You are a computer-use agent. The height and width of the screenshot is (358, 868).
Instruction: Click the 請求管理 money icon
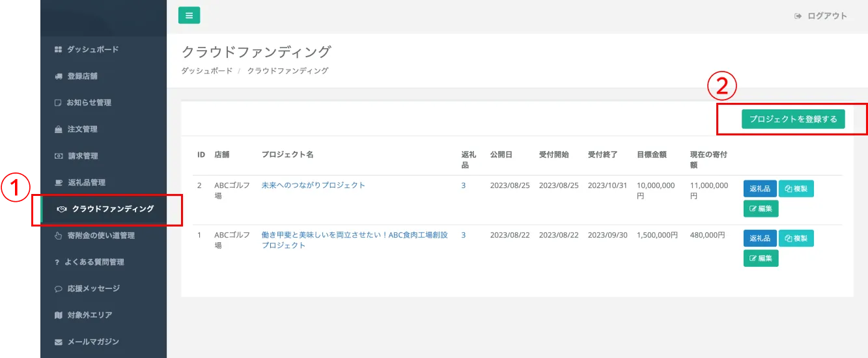[58, 156]
